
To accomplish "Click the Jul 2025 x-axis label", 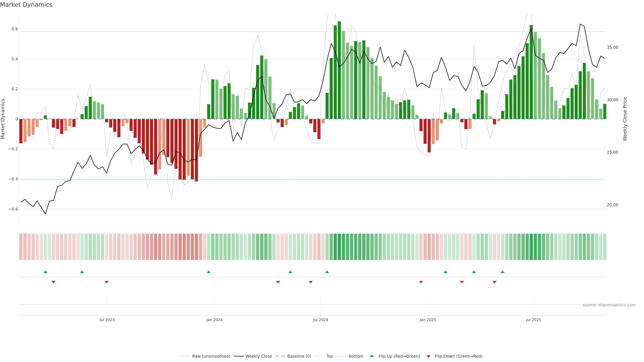I will pos(533,320).
